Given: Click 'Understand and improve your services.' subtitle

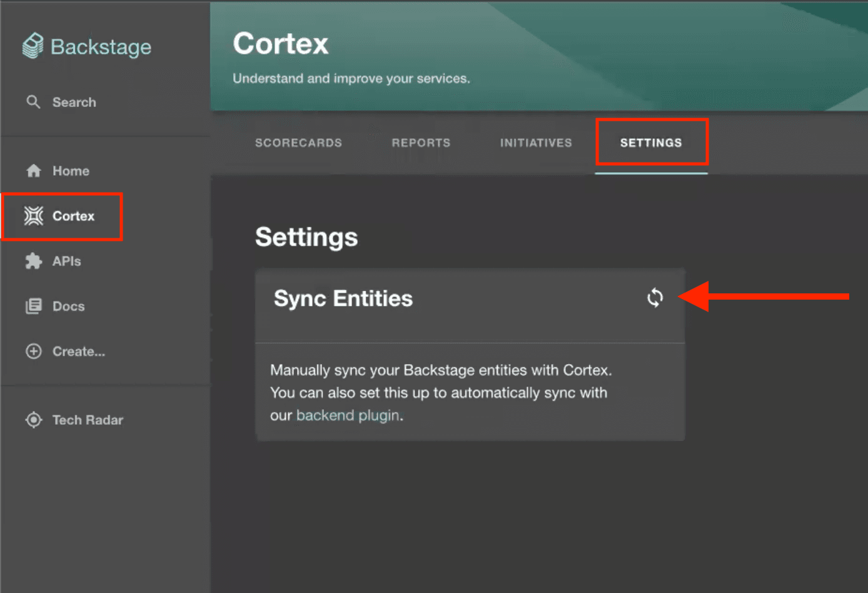Looking at the screenshot, I should tap(351, 78).
